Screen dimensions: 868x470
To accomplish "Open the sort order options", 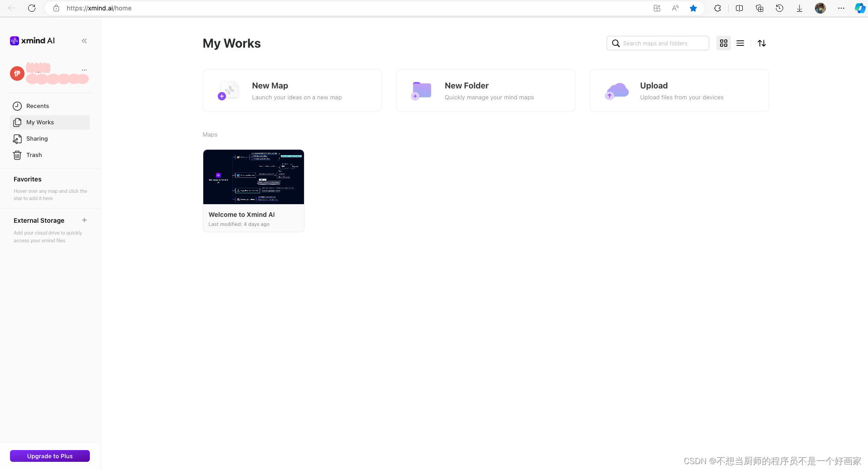I will (762, 43).
